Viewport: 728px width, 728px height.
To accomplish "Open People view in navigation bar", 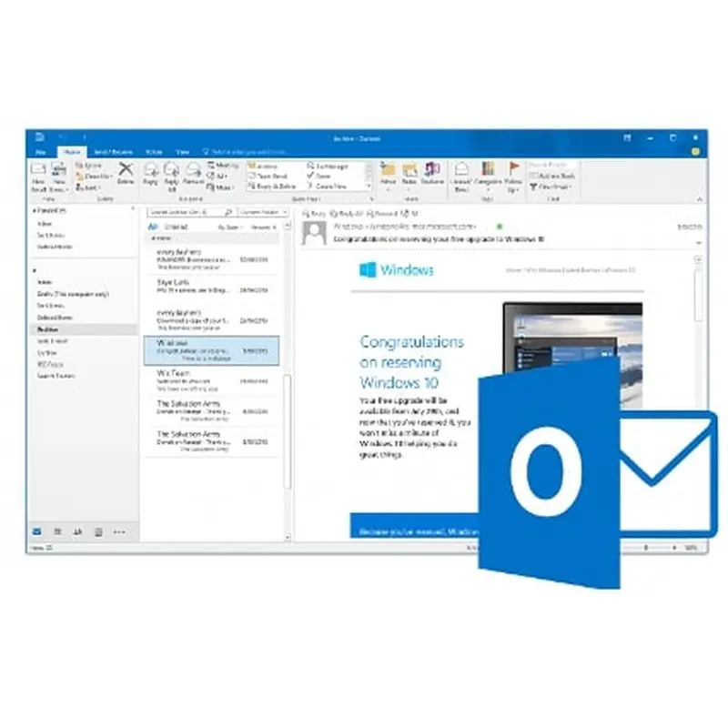I will pos(77,531).
